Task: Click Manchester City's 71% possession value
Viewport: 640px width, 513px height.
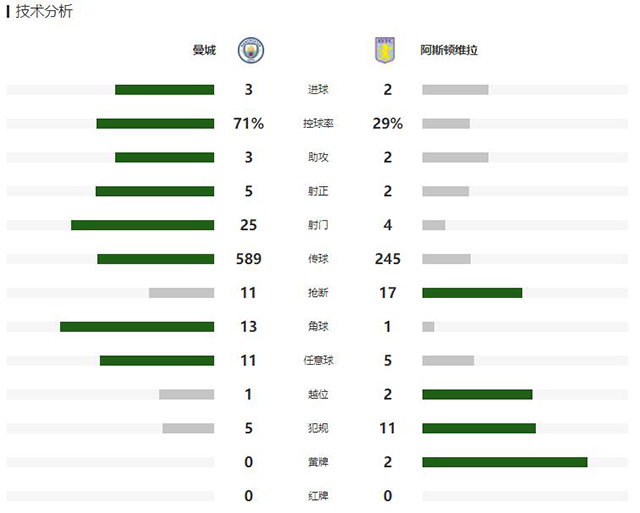Action: point(248,124)
